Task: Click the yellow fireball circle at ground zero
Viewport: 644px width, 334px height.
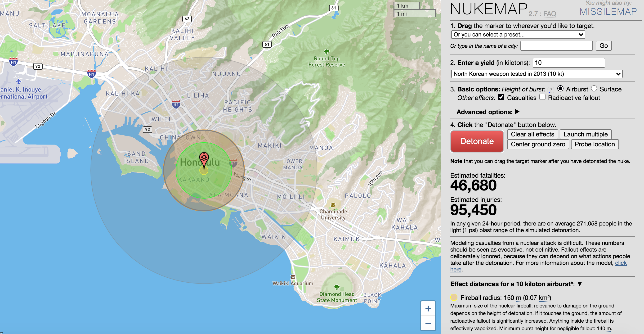Action: pos(204,171)
